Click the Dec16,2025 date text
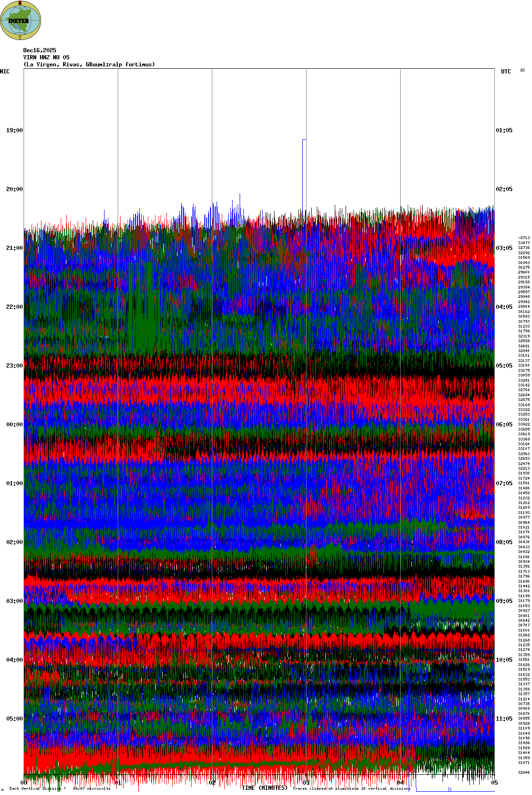Image resolution: width=532 pixels, height=795 pixels. click(40, 50)
